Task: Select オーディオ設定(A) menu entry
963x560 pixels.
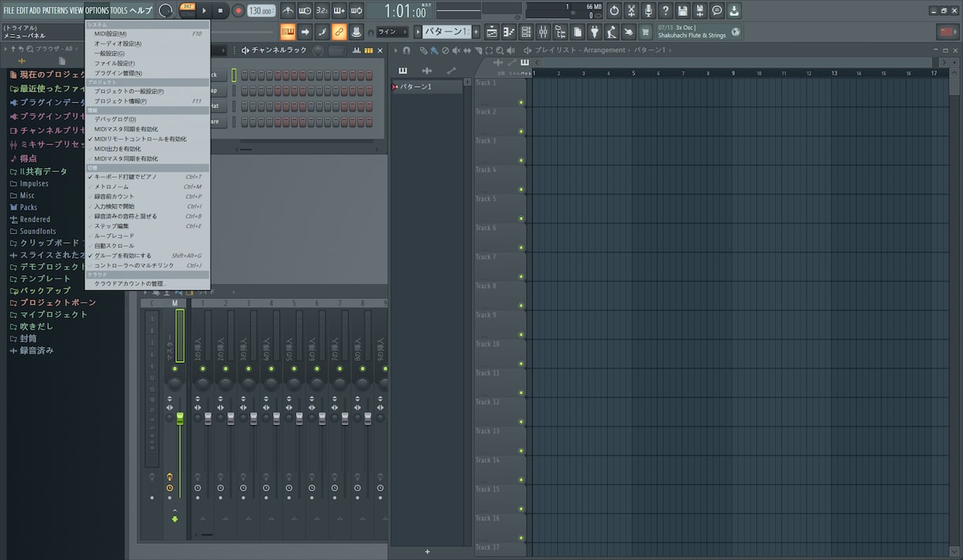Action: (x=148, y=43)
